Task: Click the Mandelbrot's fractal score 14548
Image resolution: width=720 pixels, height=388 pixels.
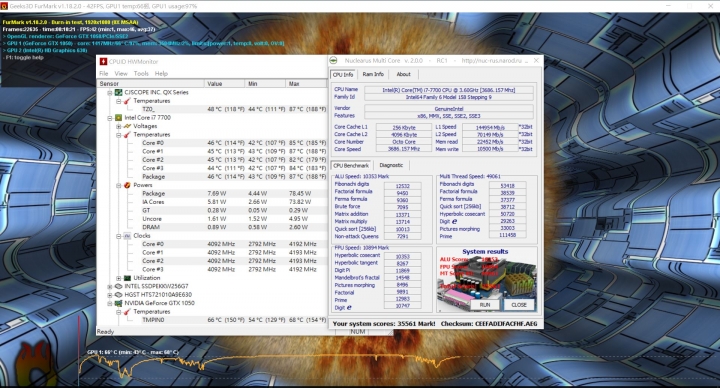Action: tap(403, 278)
